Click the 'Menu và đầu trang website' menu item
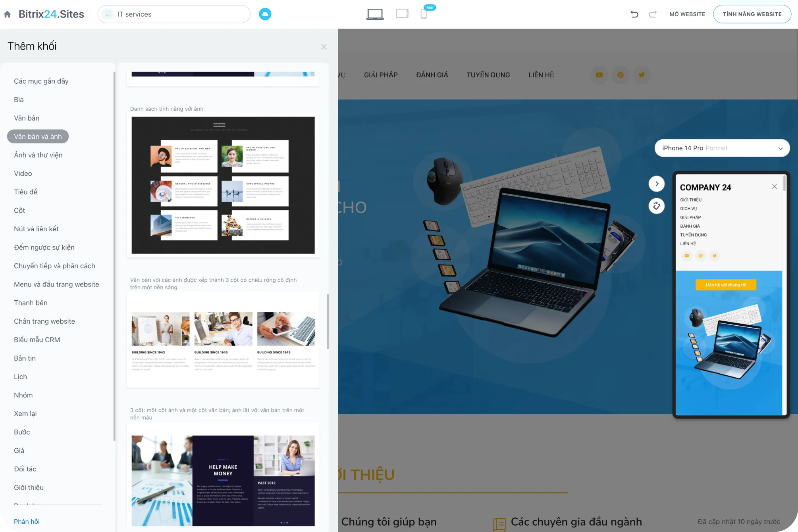798x532 pixels. pyautogui.click(x=56, y=284)
